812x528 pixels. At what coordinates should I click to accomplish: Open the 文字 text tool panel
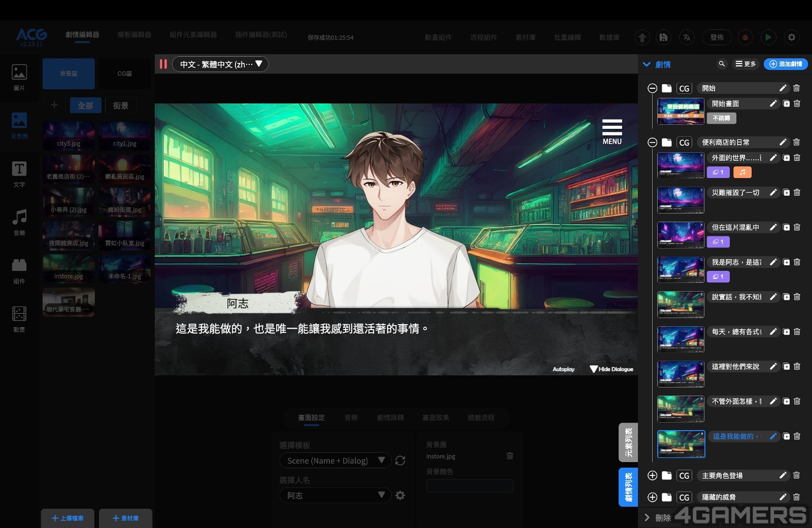[x=19, y=174]
